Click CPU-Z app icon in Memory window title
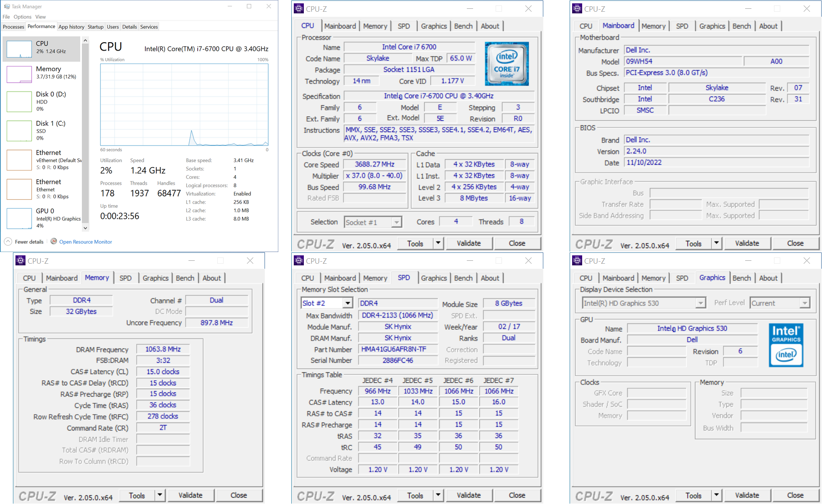 click(x=20, y=260)
